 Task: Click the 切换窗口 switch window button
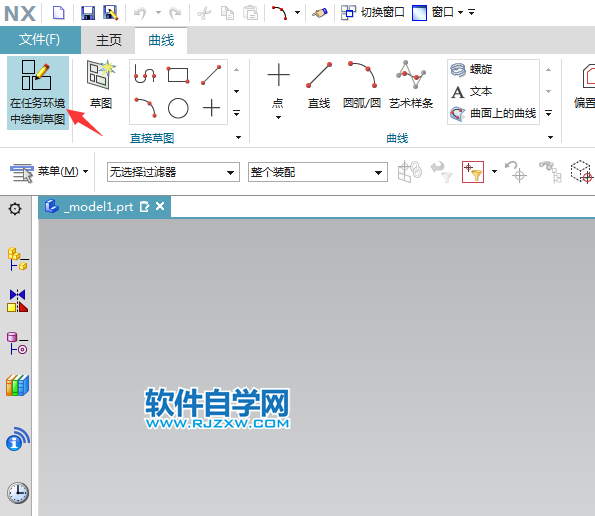(373, 13)
